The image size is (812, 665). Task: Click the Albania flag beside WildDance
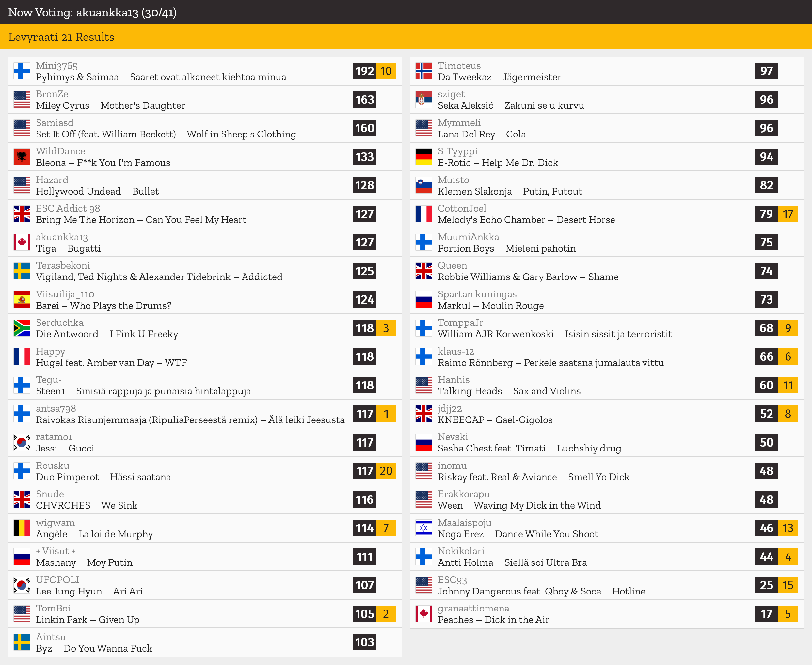coord(22,157)
